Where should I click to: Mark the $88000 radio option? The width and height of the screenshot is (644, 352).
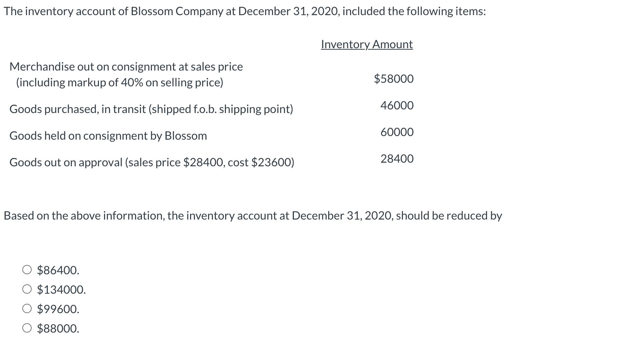click(27, 328)
